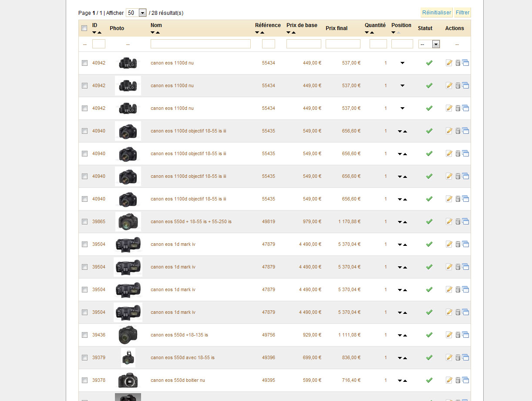Move product 39378 down one position
This screenshot has height=401, width=532.
pyautogui.click(x=400, y=381)
